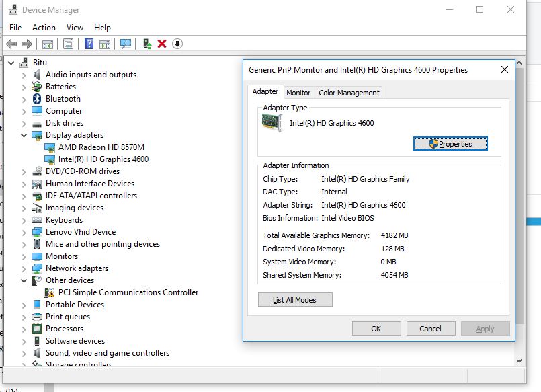The height and width of the screenshot is (392, 541).
Task: Expand the DVD/CD-ROM drives node
Action: tap(24, 171)
